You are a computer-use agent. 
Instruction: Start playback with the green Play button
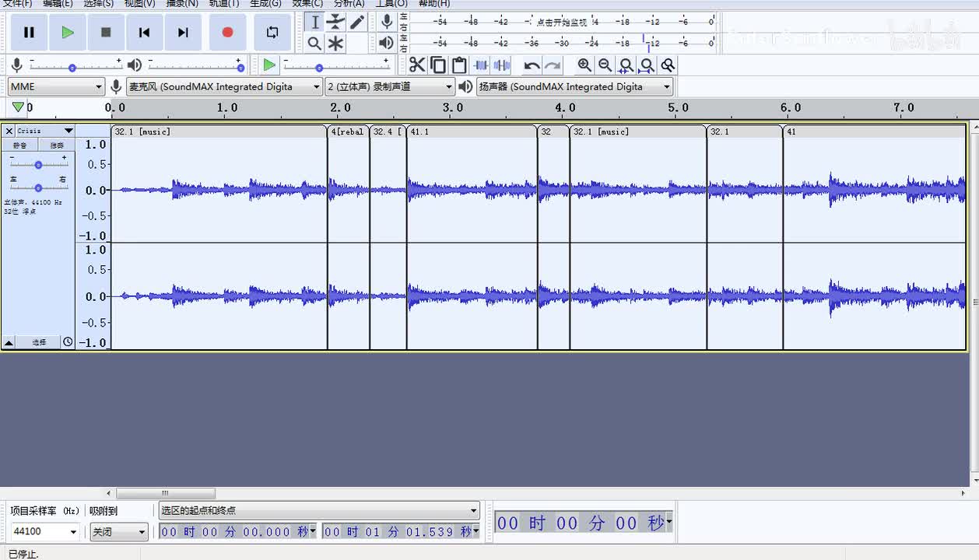click(67, 33)
